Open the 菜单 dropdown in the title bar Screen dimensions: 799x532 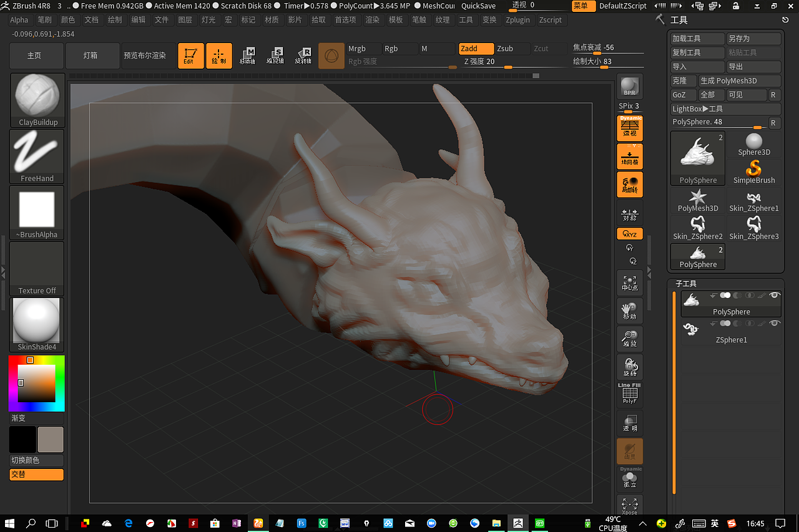coord(583,6)
